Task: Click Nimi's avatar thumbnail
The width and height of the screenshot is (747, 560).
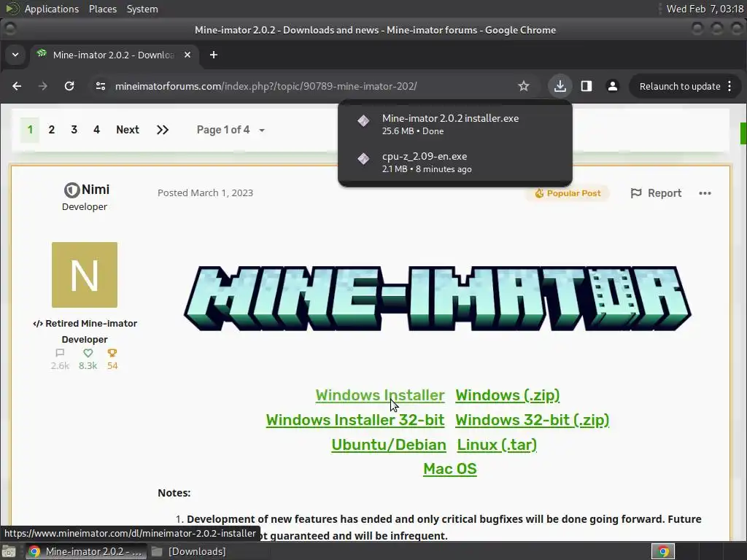Action: click(x=85, y=275)
